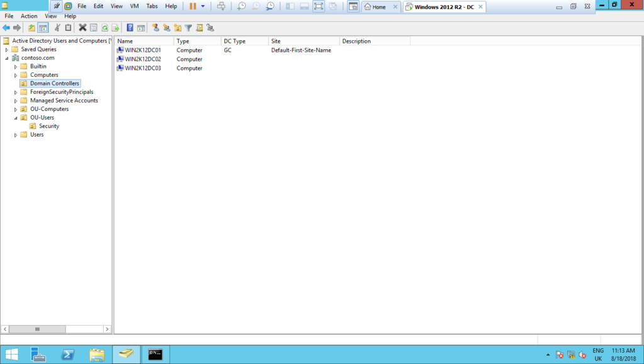Open the MMC Action menu
Image resolution: width=644 pixels, height=364 pixels.
pos(29,16)
